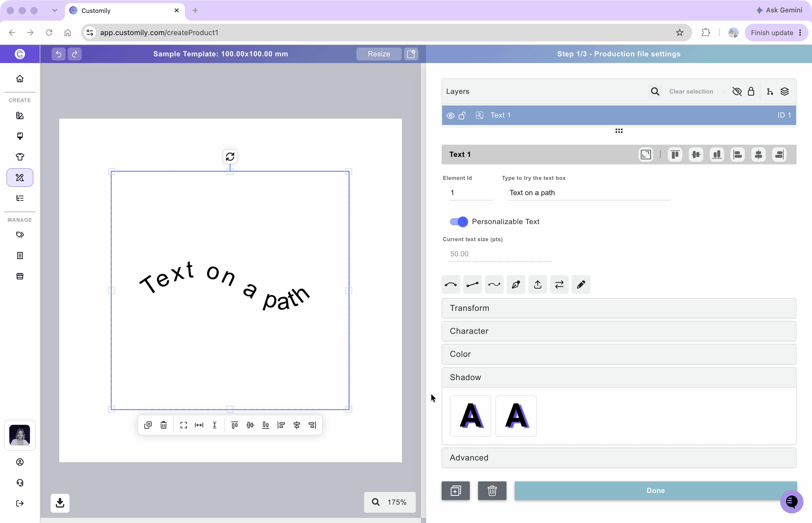Click fit-to-canvas icon in floating toolbar
The height and width of the screenshot is (523, 812).
click(x=184, y=425)
